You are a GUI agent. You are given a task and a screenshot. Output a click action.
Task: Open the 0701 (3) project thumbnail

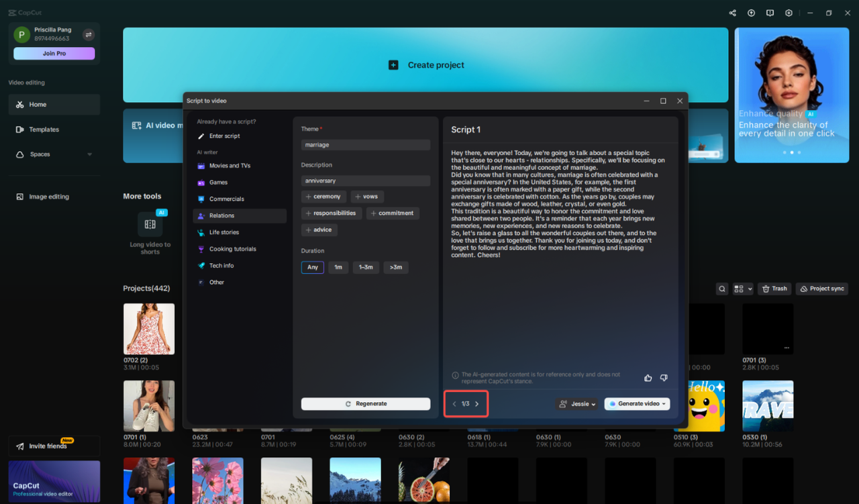click(x=768, y=329)
